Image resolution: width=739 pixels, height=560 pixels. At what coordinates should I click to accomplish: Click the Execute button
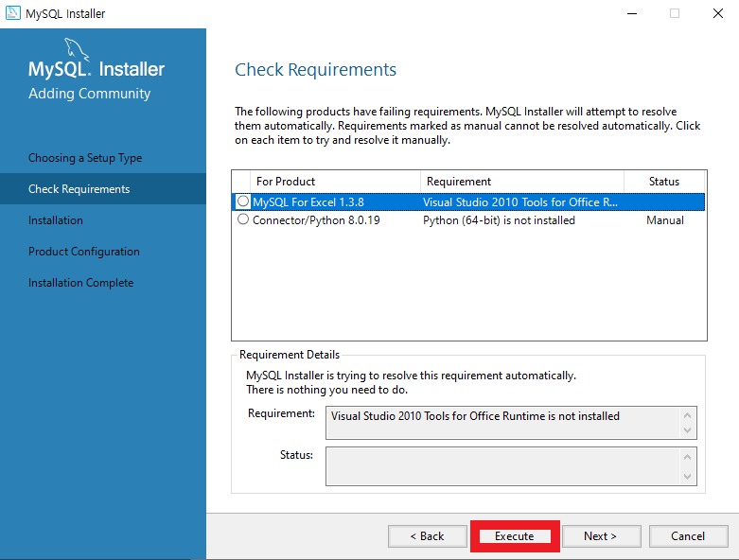(514, 536)
